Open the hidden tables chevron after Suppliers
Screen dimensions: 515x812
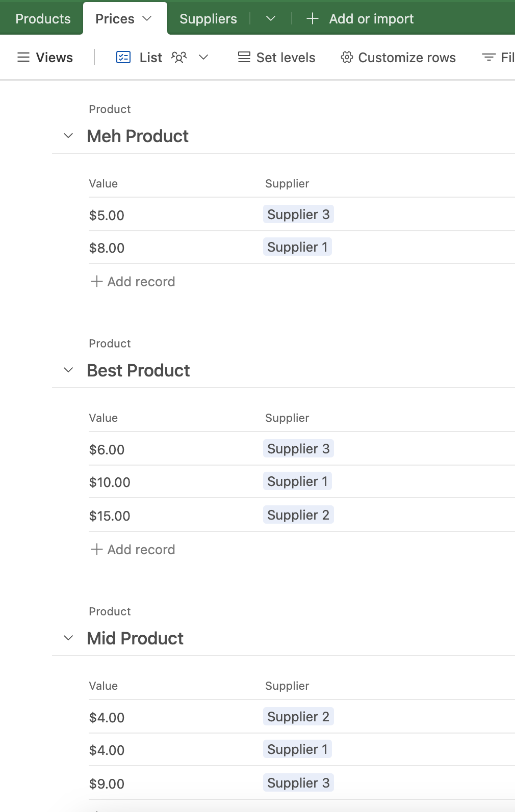coord(271,19)
